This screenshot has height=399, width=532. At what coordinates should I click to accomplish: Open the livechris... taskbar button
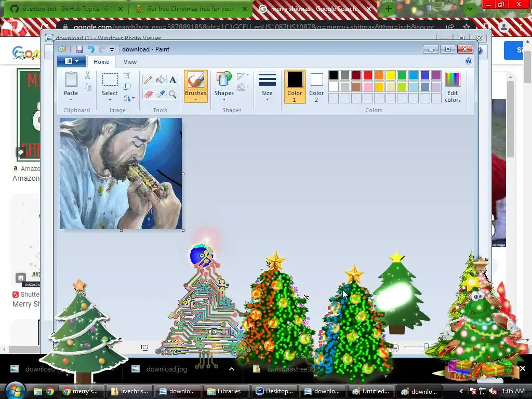(x=130, y=391)
